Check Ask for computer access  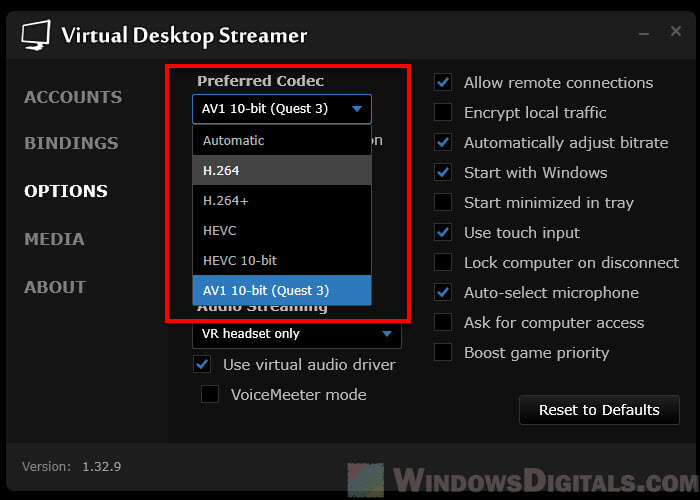pyautogui.click(x=443, y=323)
